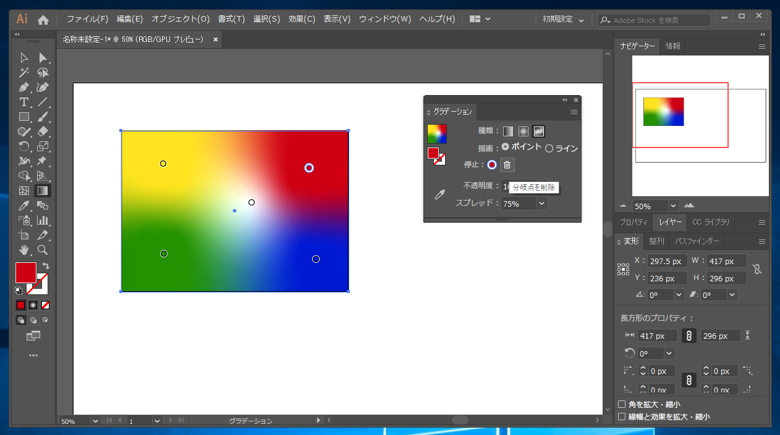The height and width of the screenshot is (435, 780).
Task: Select the Pen tool
Action: pos(23,88)
